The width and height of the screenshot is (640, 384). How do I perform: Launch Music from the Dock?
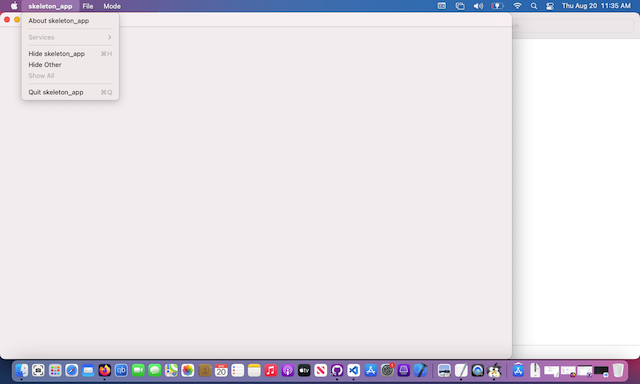[x=271, y=371]
